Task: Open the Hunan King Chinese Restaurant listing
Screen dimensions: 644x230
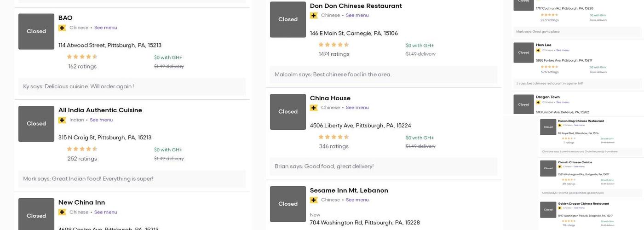Action: (x=581, y=121)
